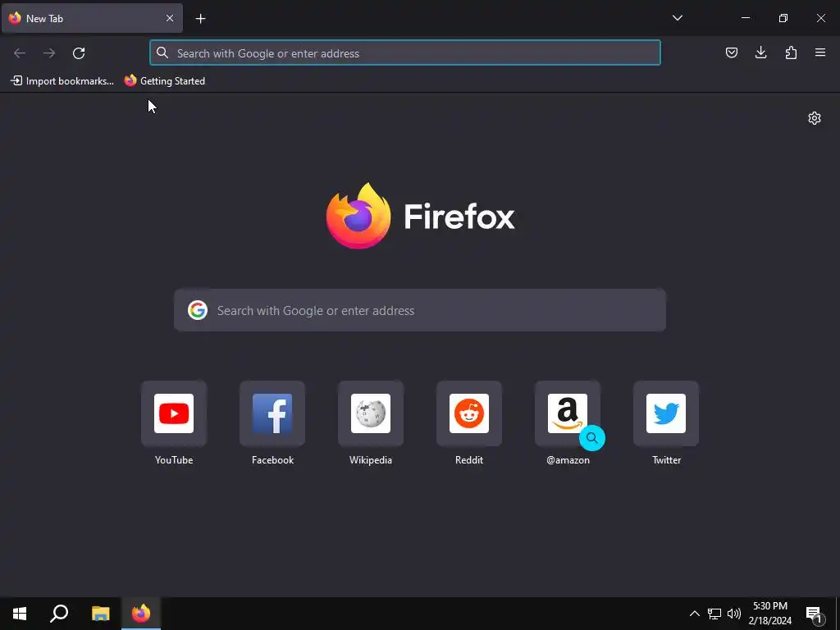The image size is (840, 630).
Task: Open the Windows Start menu
Action: (x=20, y=614)
